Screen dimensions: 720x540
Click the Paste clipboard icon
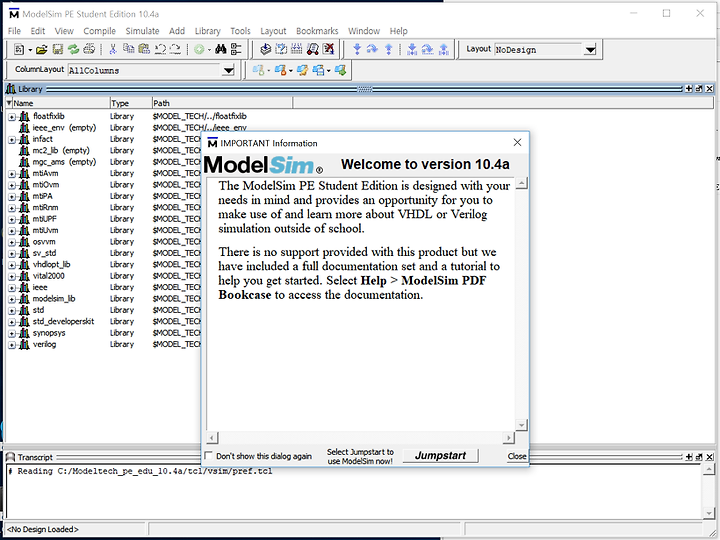[x=144, y=49]
